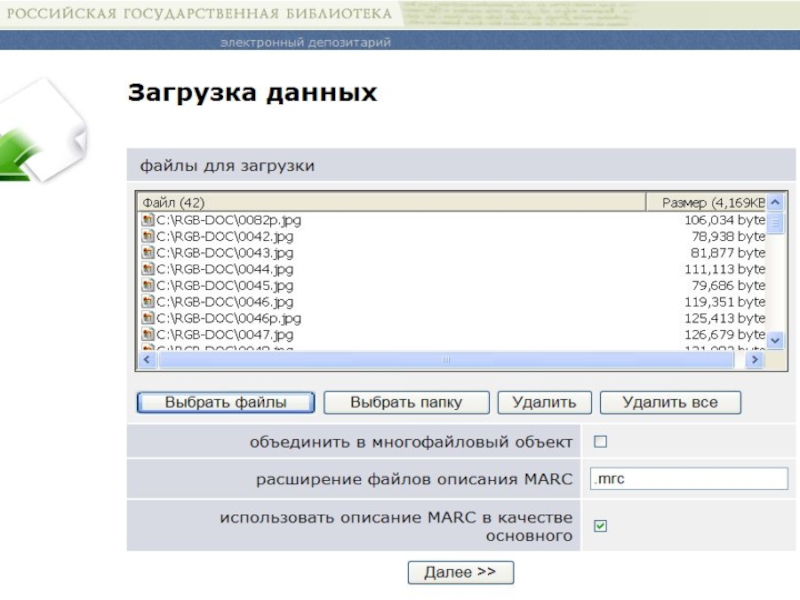Untick 'использовать описание MARC в качестве основного'
Screen dimensions: 800x600
click(601, 526)
